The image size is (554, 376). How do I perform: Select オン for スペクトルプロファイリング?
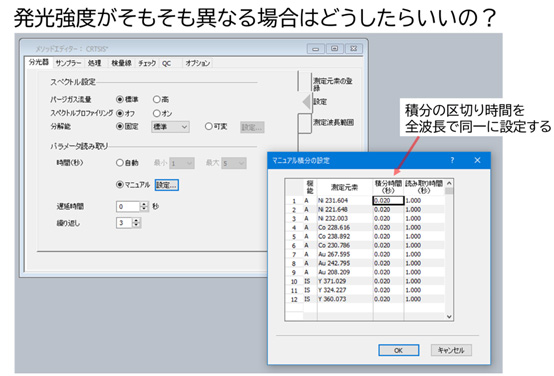pyautogui.click(x=156, y=113)
